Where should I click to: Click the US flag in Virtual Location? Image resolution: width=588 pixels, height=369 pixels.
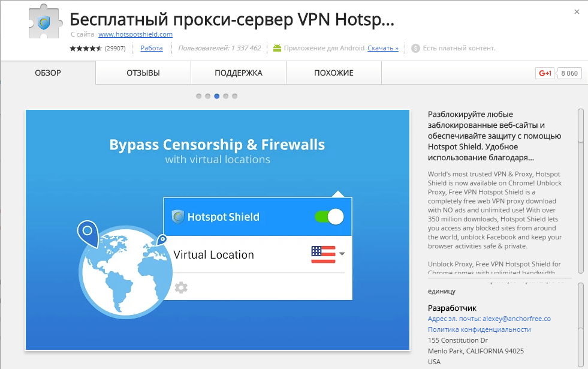(x=323, y=254)
